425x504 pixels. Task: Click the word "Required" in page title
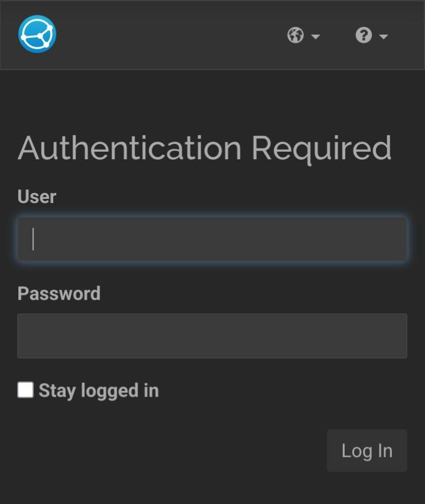[322, 149]
